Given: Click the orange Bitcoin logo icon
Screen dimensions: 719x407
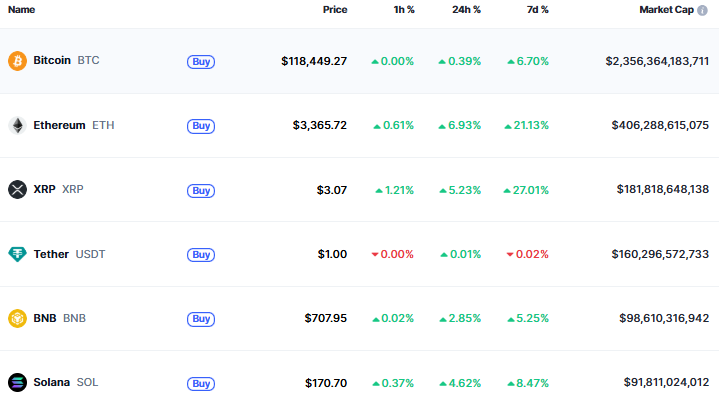Looking at the screenshot, I should tap(17, 61).
